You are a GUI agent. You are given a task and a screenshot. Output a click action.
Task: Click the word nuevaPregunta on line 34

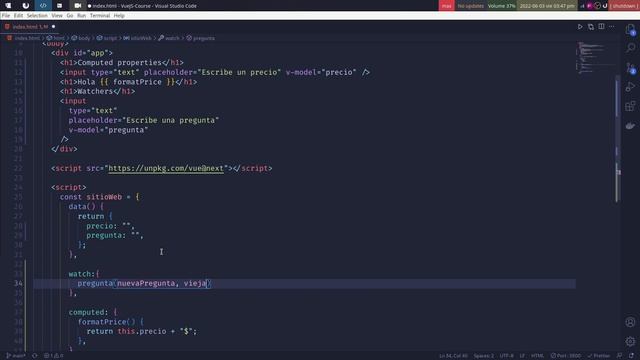(x=146, y=283)
